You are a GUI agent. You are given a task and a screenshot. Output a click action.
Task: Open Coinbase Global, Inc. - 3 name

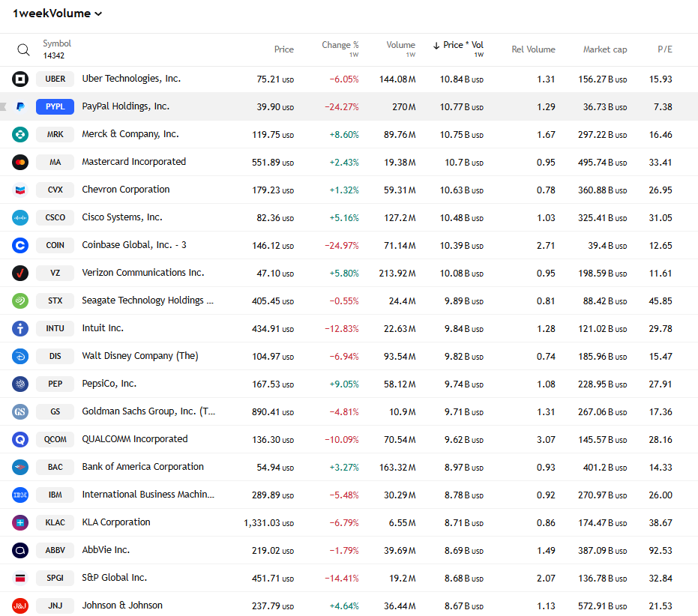134,245
